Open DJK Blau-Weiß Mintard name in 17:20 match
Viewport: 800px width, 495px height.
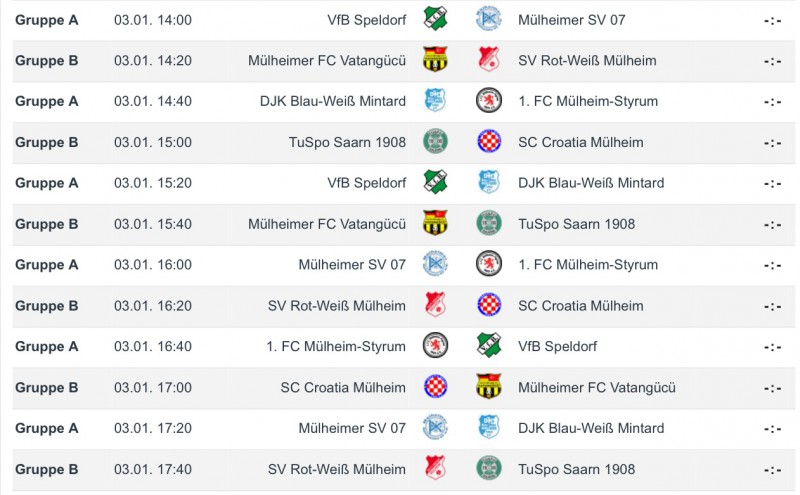[x=591, y=428]
